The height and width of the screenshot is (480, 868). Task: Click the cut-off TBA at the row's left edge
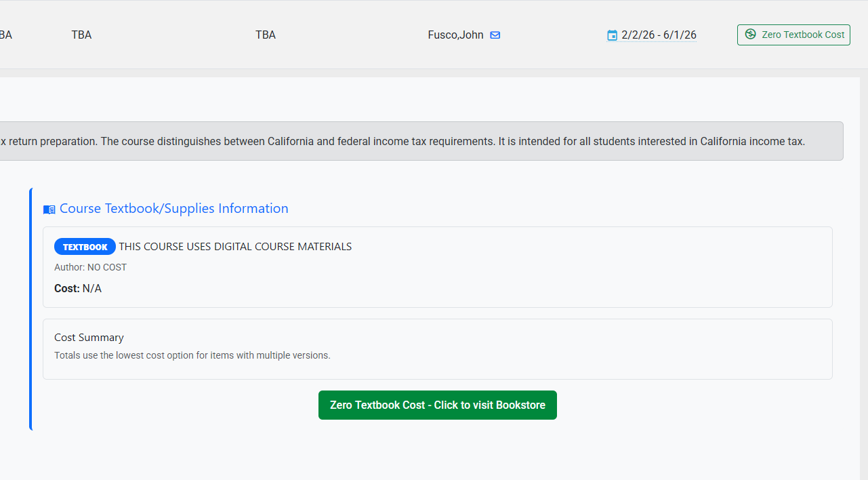tap(5, 35)
